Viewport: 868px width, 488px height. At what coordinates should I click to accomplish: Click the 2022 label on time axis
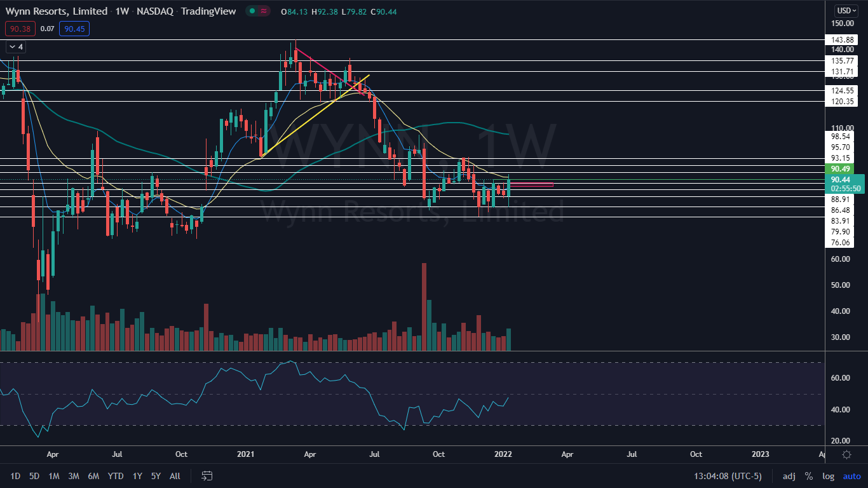click(x=503, y=454)
